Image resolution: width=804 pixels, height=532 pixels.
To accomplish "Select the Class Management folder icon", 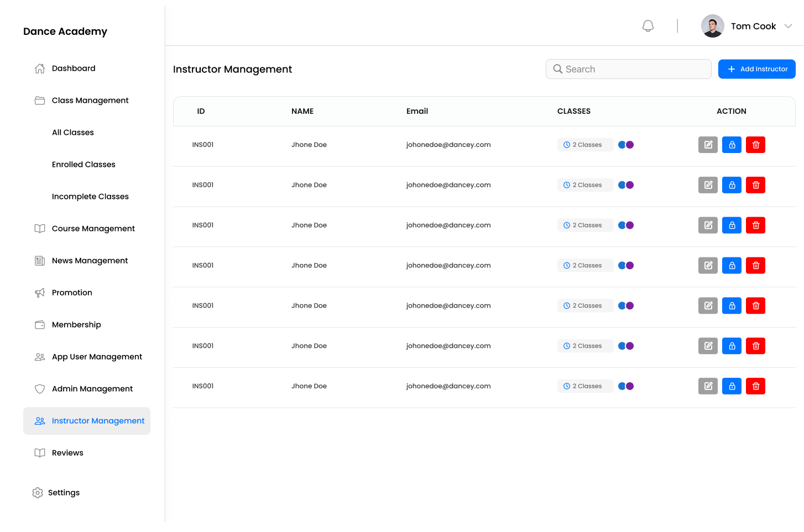I will pos(39,100).
